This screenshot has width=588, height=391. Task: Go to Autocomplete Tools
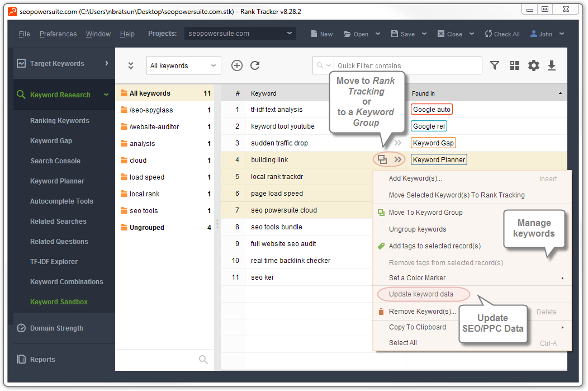click(61, 201)
